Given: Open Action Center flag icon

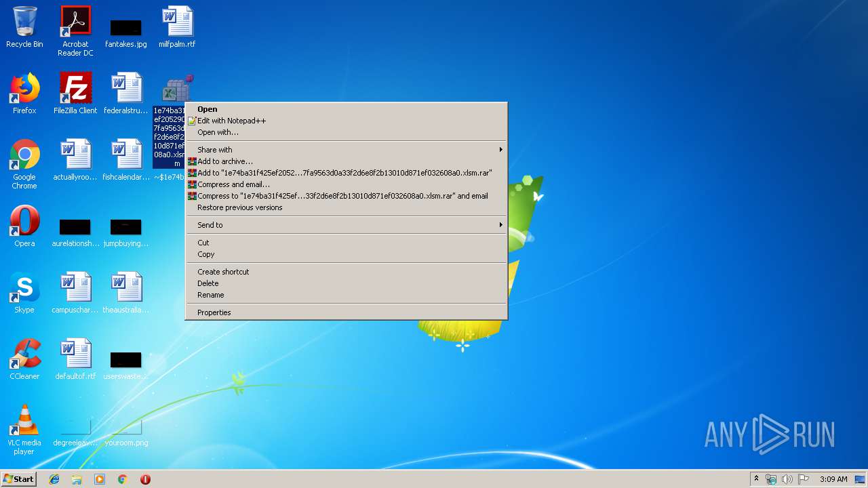Looking at the screenshot, I should [x=804, y=479].
